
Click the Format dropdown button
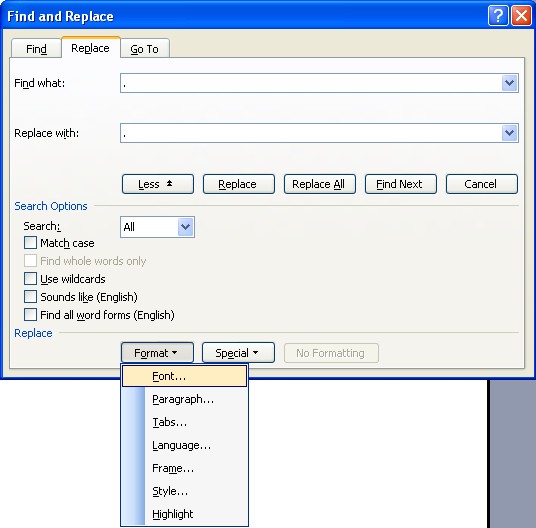coord(157,353)
